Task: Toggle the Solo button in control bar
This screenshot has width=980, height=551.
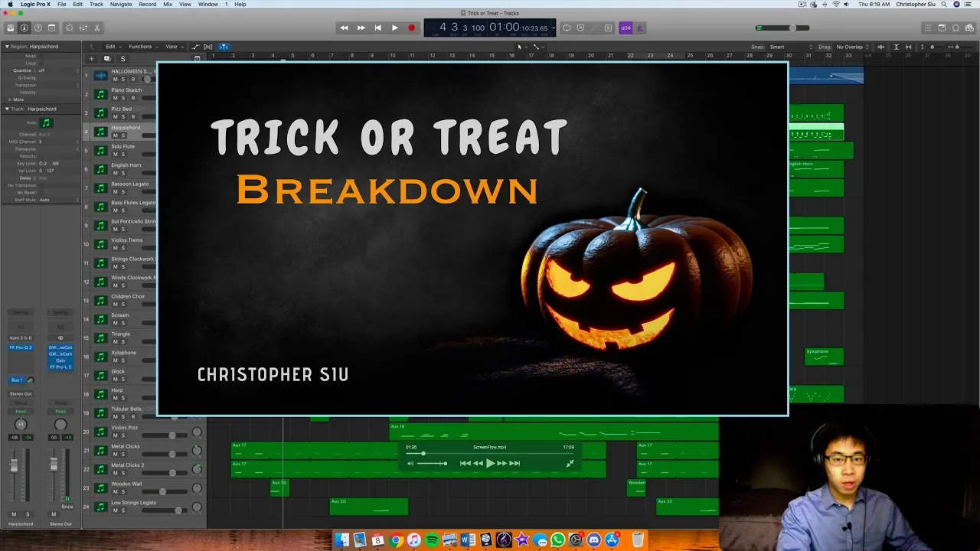Action: pos(608,28)
